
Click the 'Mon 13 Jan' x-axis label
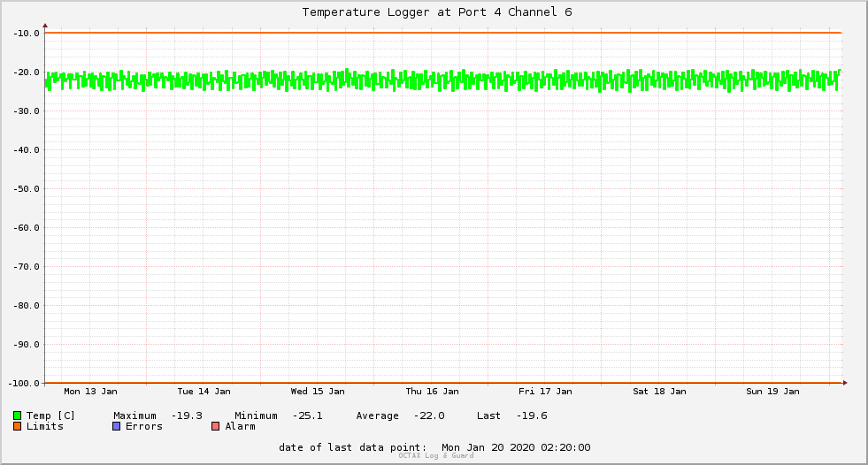pos(90,391)
